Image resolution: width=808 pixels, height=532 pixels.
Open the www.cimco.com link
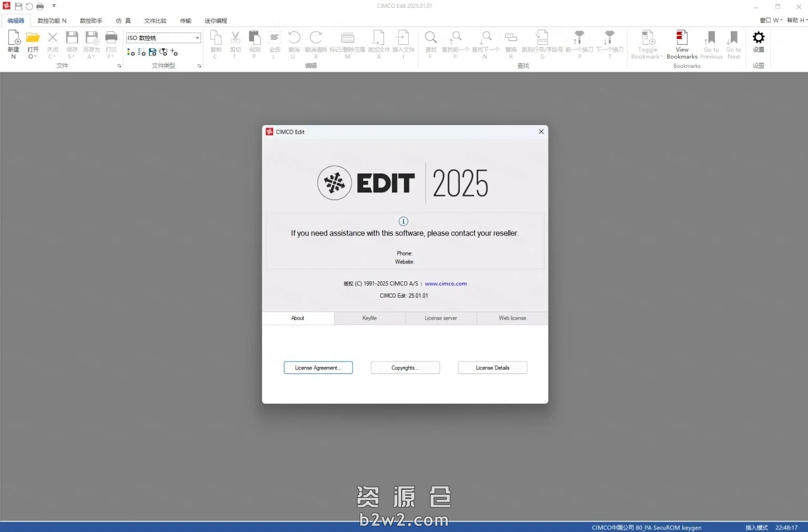pyautogui.click(x=446, y=283)
